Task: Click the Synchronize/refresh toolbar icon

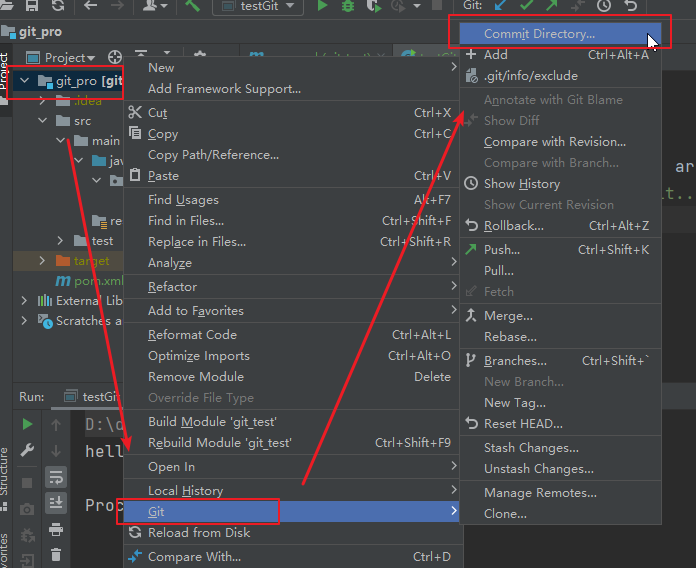Action: click(58, 5)
